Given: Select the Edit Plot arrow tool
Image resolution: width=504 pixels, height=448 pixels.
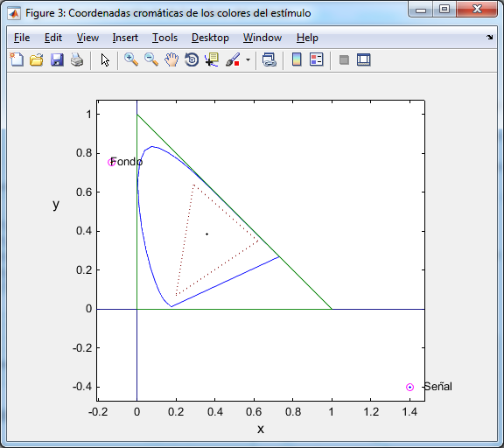Looking at the screenshot, I should tap(105, 59).
